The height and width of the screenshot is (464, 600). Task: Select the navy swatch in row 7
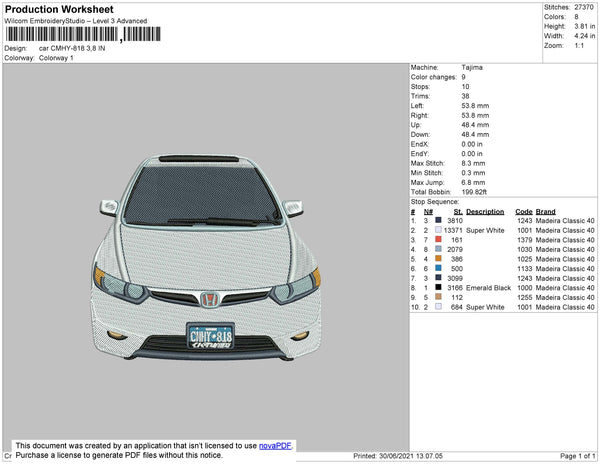pos(438,278)
